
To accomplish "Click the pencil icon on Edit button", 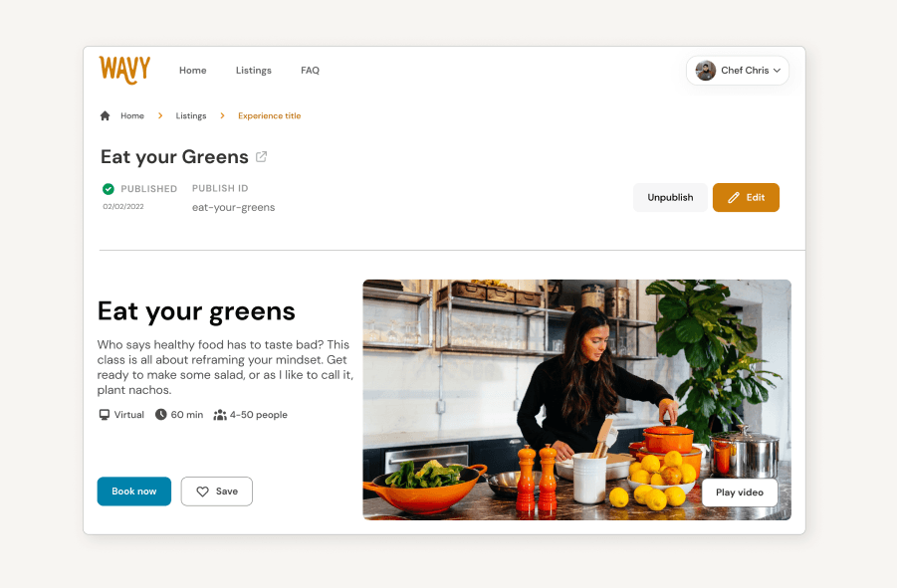I will coord(734,198).
